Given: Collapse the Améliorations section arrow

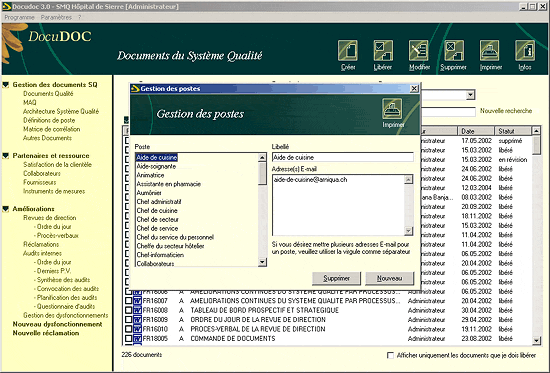Looking at the screenshot, I should click(x=6, y=209).
